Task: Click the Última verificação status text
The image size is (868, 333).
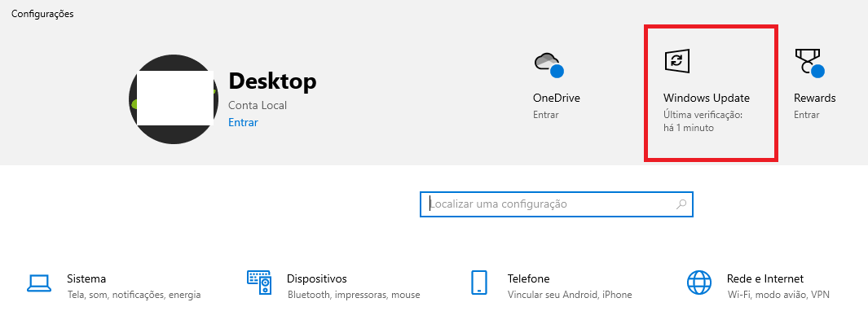Action: click(703, 121)
